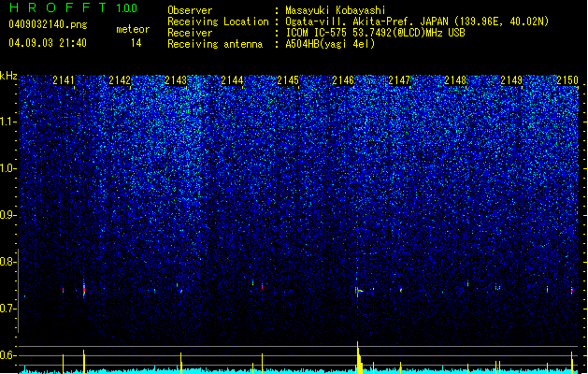This screenshot has width=588, height=374.
Task: Click the 2141 time marker
Action: point(64,80)
